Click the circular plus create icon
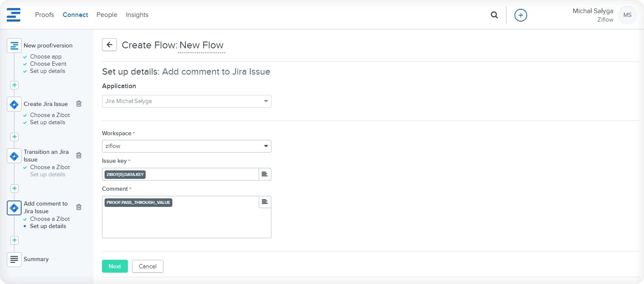644x284 pixels. (520, 15)
